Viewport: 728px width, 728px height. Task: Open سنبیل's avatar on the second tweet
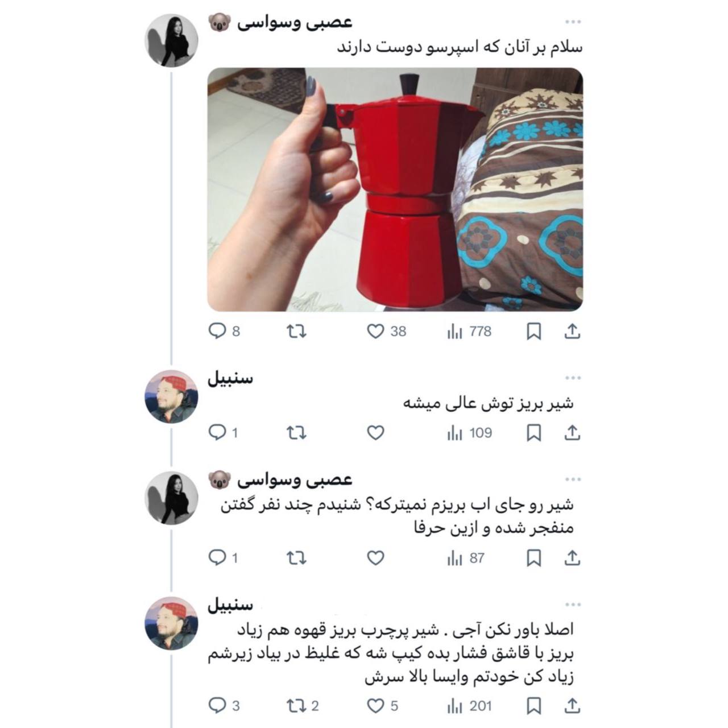(171, 396)
